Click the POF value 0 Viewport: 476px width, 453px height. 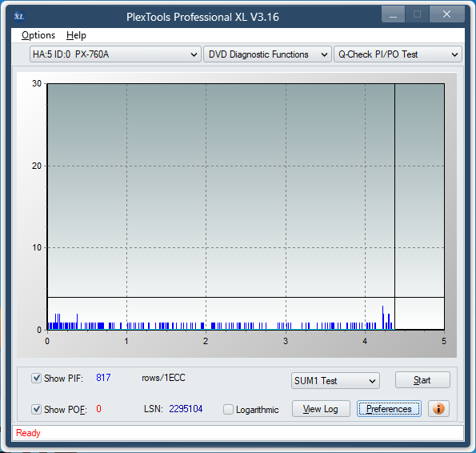point(98,409)
